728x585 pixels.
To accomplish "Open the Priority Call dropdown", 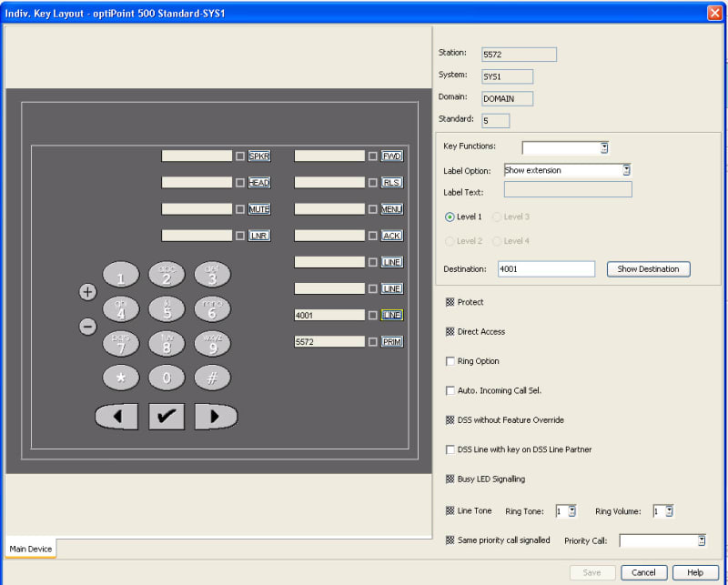I will coord(702,540).
